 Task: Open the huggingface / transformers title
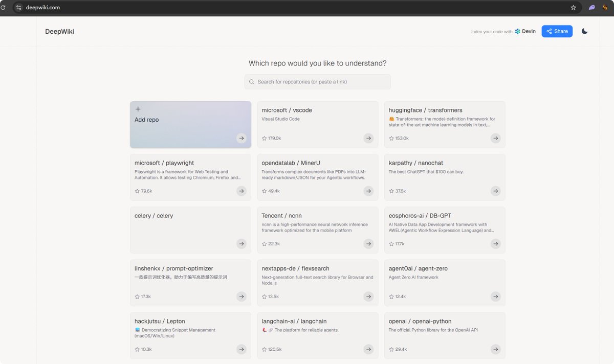coord(426,110)
